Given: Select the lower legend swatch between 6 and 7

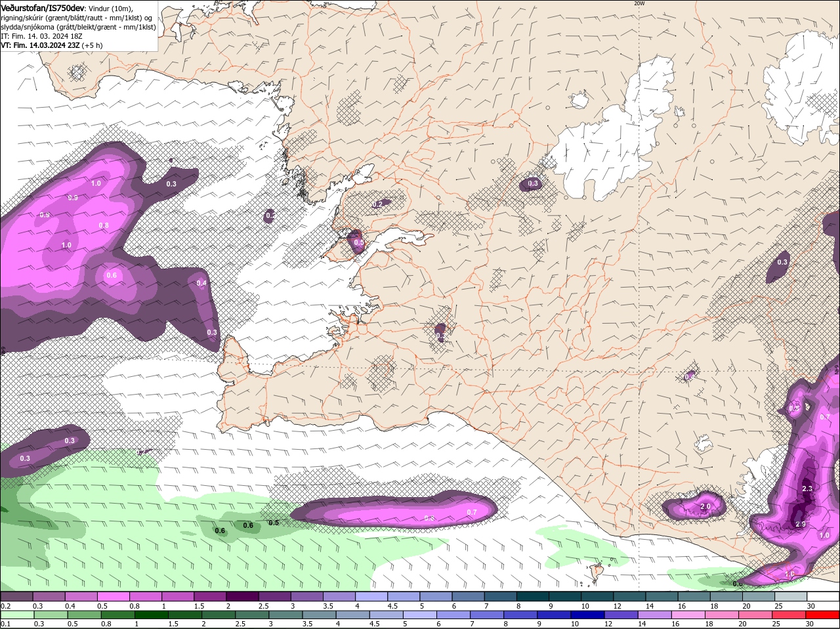Looking at the screenshot, I should tap(453, 615).
